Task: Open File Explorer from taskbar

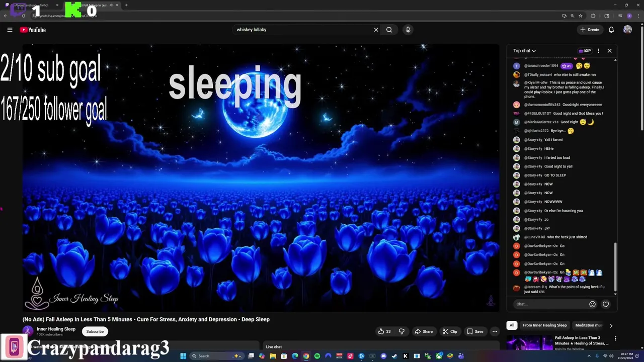Action: [x=273, y=356]
